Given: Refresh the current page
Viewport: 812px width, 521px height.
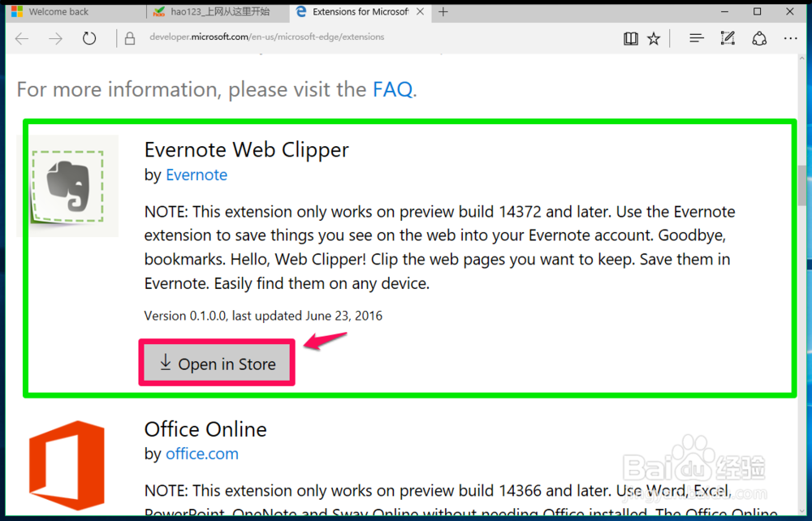Looking at the screenshot, I should [x=89, y=38].
